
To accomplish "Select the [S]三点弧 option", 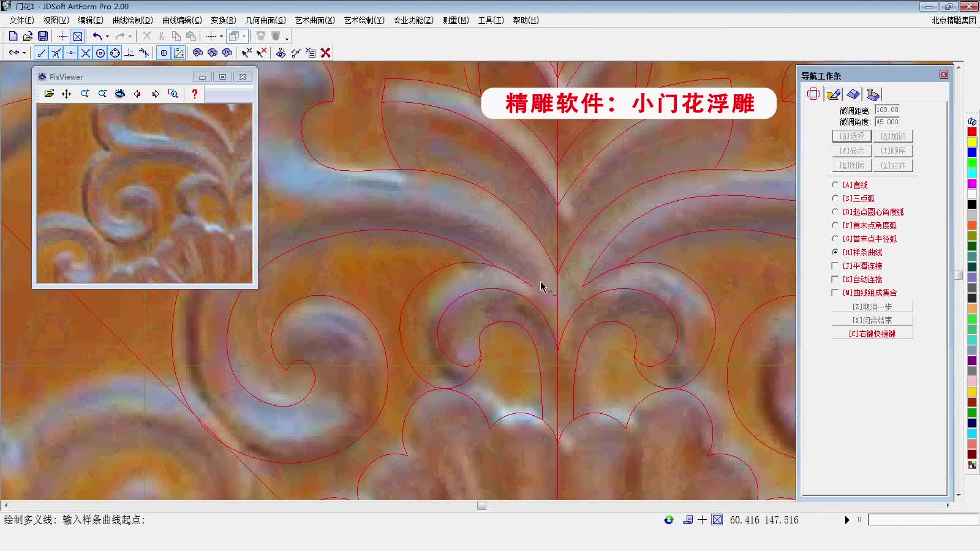I will coord(835,198).
